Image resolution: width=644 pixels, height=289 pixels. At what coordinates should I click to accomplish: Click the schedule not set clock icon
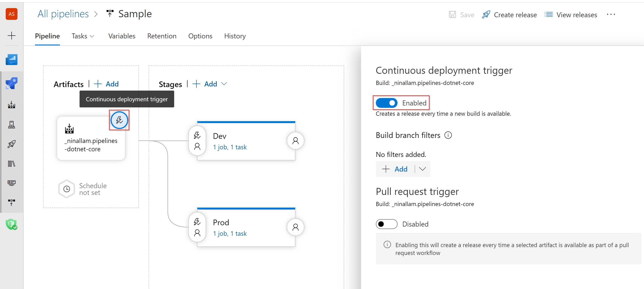[66, 188]
